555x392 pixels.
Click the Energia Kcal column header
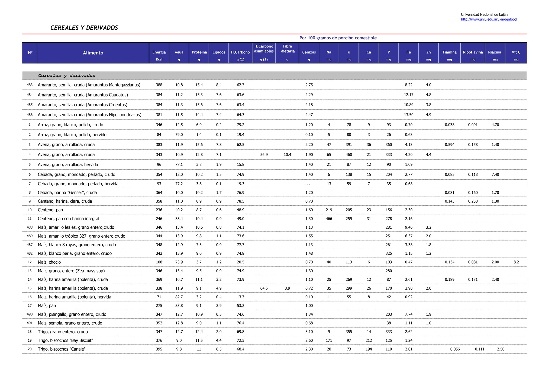[159, 53]
